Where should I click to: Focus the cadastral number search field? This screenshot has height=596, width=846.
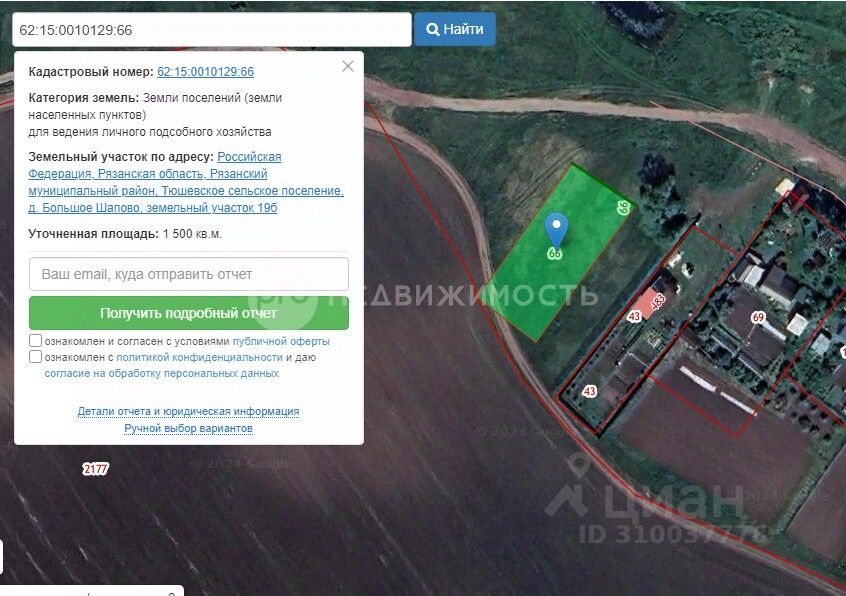(x=212, y=30)
